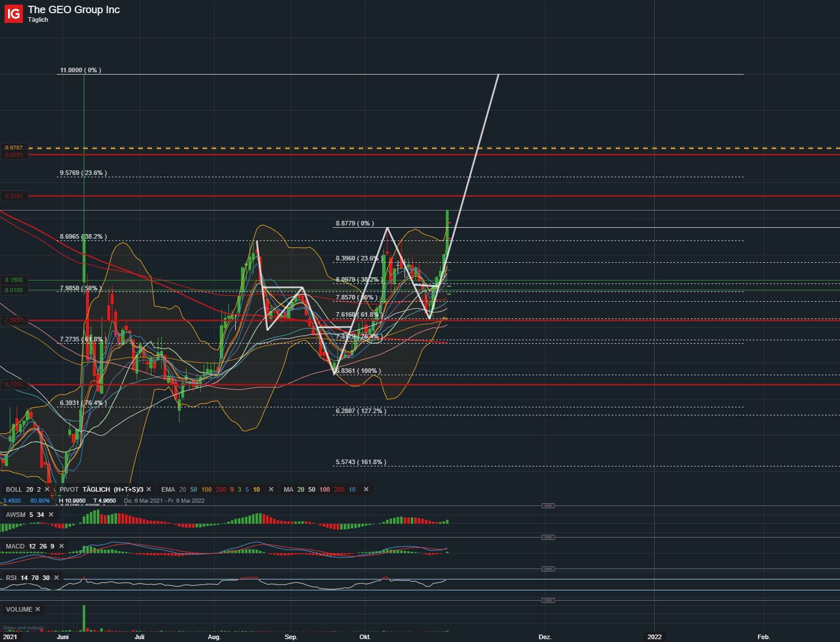Click the red 200 period in EMA
Viewport: 840px width, 642px height.
221,489
